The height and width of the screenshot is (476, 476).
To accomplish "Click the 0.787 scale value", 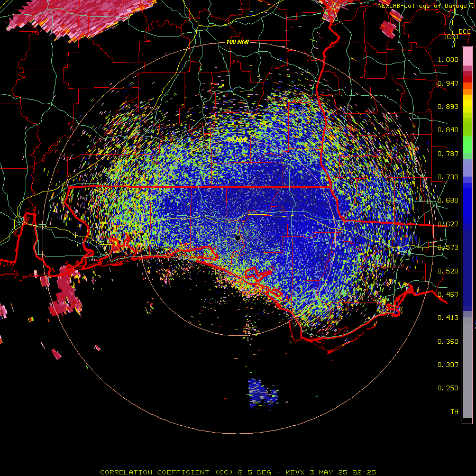I will [x=448, y=153].
